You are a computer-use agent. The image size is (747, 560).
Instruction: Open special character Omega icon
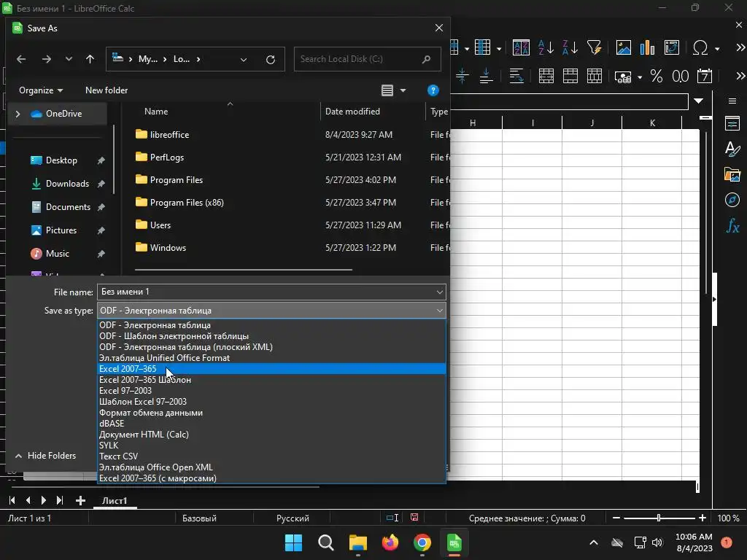coord(700,47)
